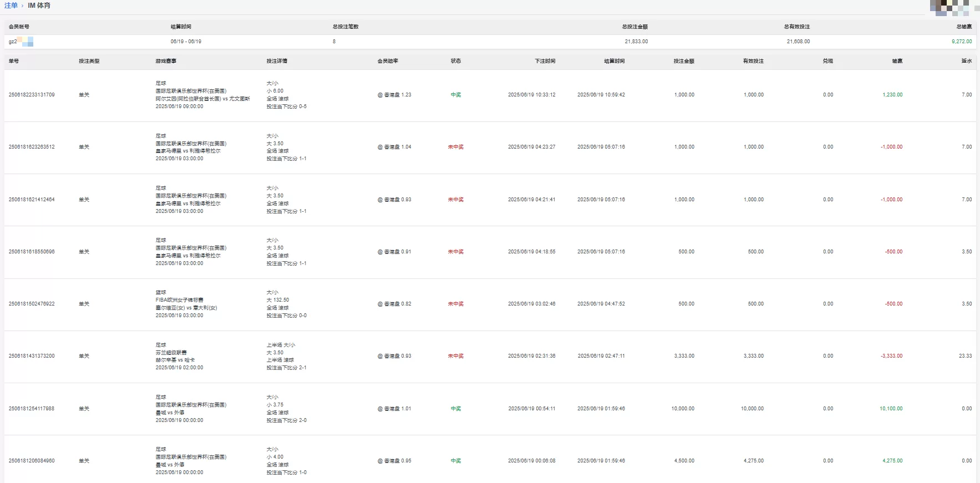
Task: Click settlement time 2025/06/19 02:47:11
Action: point(601,356)
